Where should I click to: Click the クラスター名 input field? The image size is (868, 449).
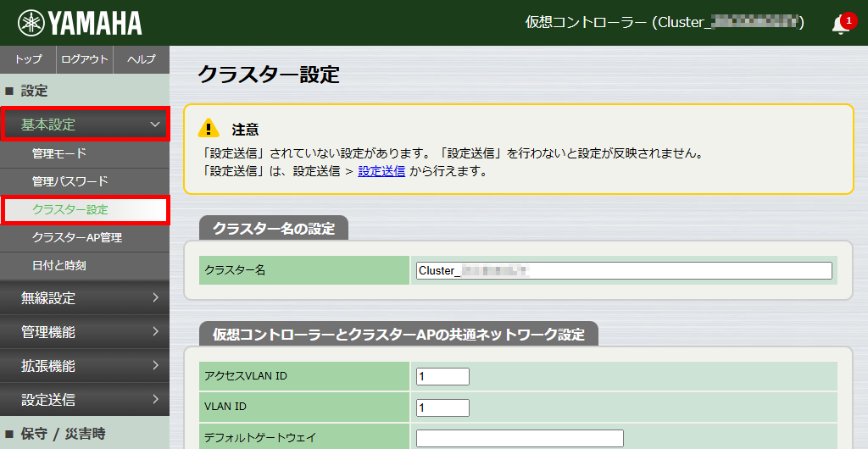coord(624,270)
